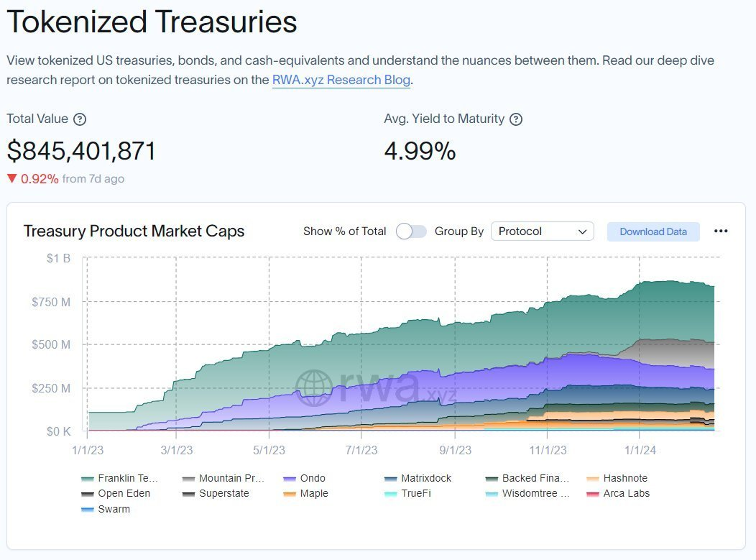The width and height of the screenshot is (756, 560).
Task: Toggle Mountain Protocol legend entry
Action: [223, 478]
